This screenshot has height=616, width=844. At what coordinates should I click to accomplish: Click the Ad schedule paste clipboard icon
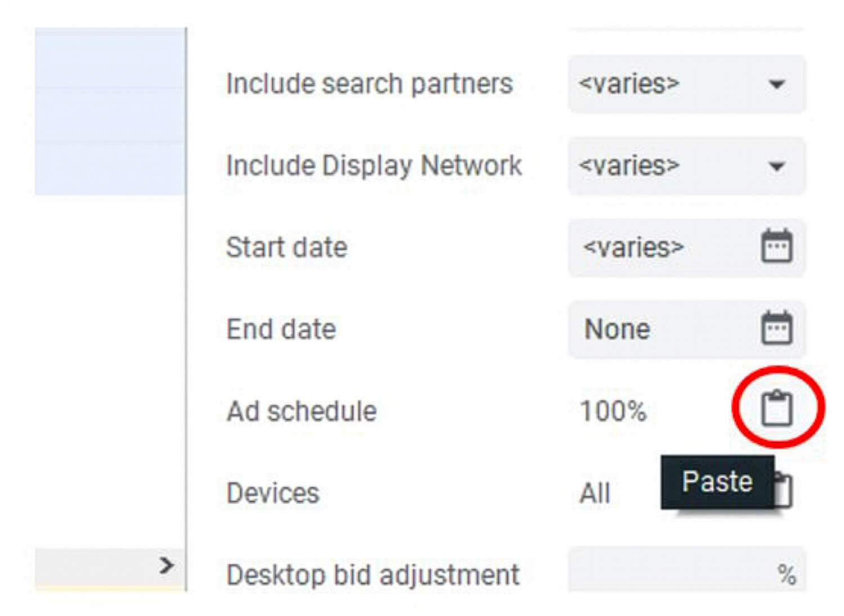coord(777,408)
